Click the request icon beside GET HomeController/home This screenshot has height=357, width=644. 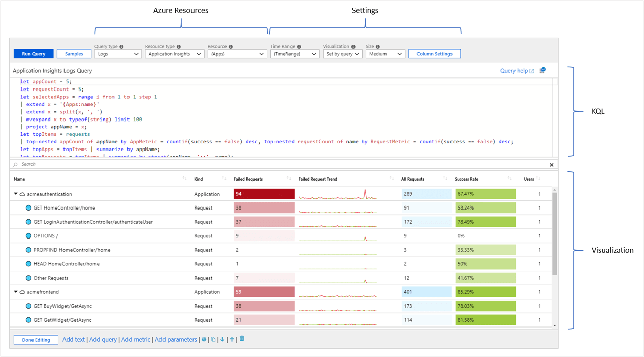[28, 207]
